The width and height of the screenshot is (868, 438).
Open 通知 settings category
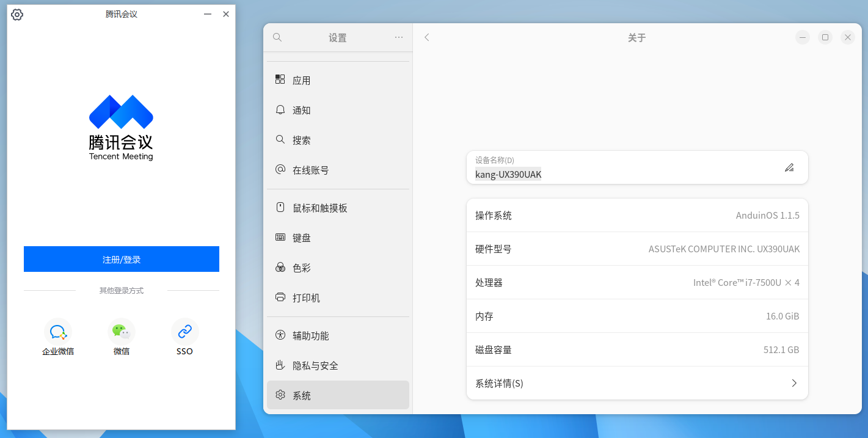point(338,110)
